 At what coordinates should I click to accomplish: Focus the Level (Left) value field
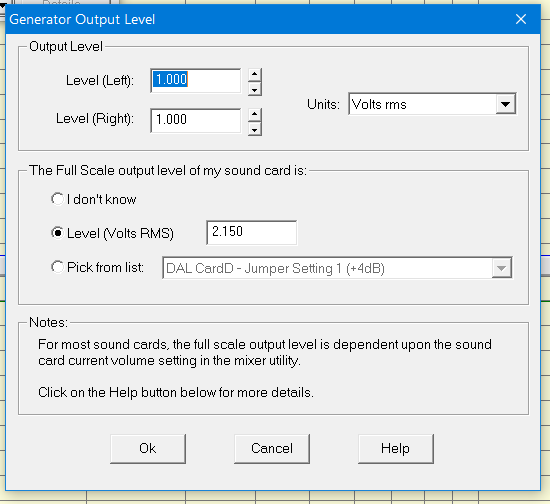tap(196, 81)
